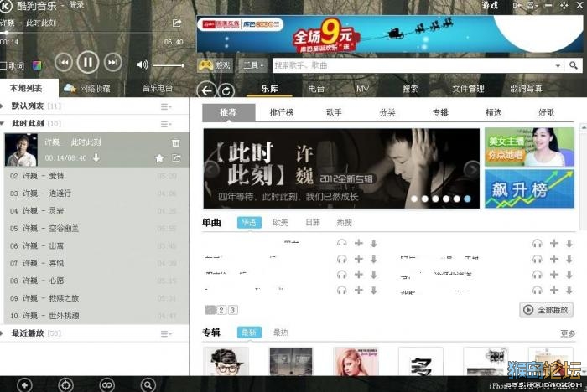Open the 此时此刻 list menu icon
Viewport: 587px width, 392px height.
(166, 124)
